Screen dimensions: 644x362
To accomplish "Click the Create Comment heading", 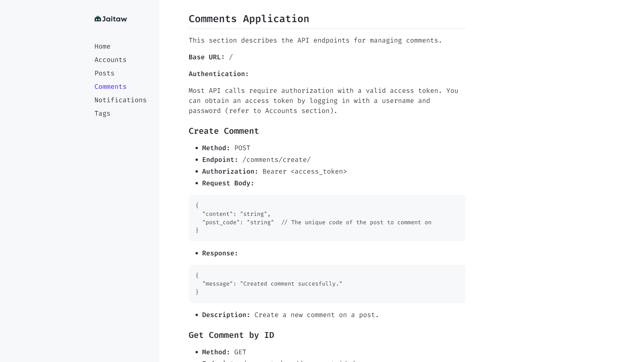I will point(223,131).
